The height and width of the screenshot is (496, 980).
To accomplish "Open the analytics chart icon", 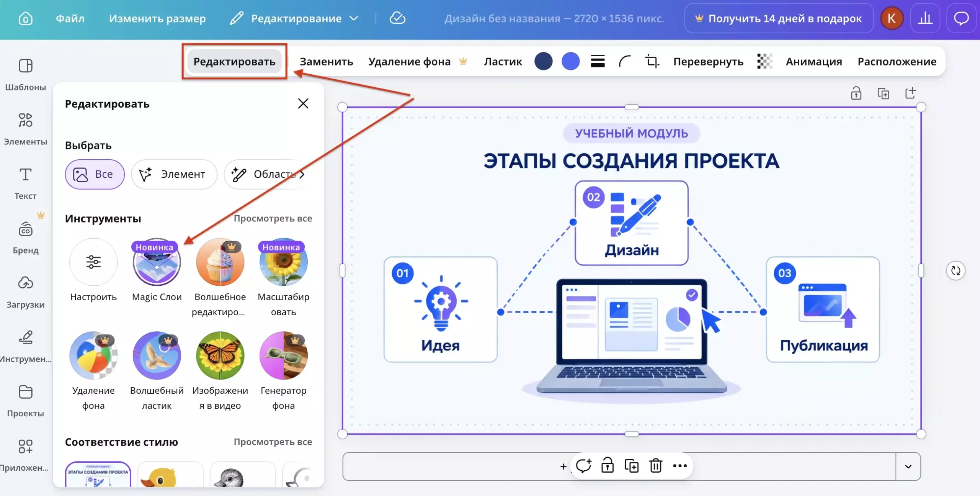I will (925, 18).
